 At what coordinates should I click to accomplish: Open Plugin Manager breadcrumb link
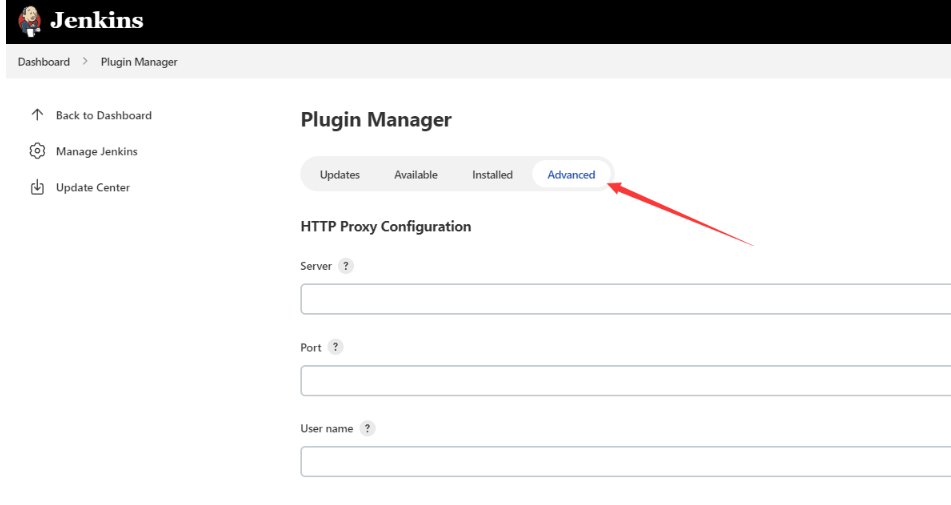[139, 62]
